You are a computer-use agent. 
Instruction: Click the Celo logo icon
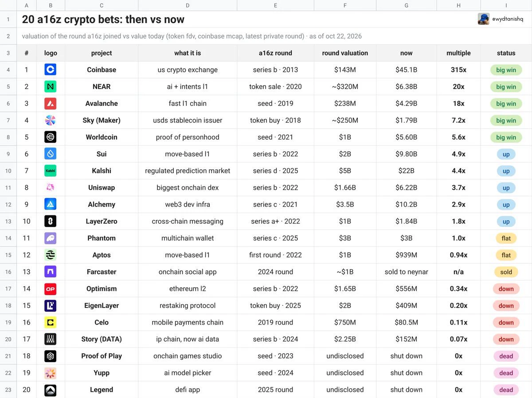(51, 322)
